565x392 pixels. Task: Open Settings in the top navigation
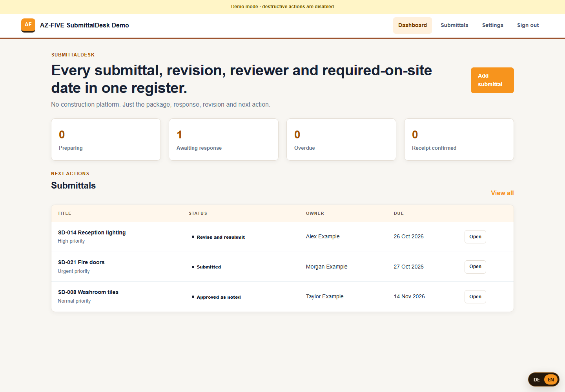[x=492, y=25]
